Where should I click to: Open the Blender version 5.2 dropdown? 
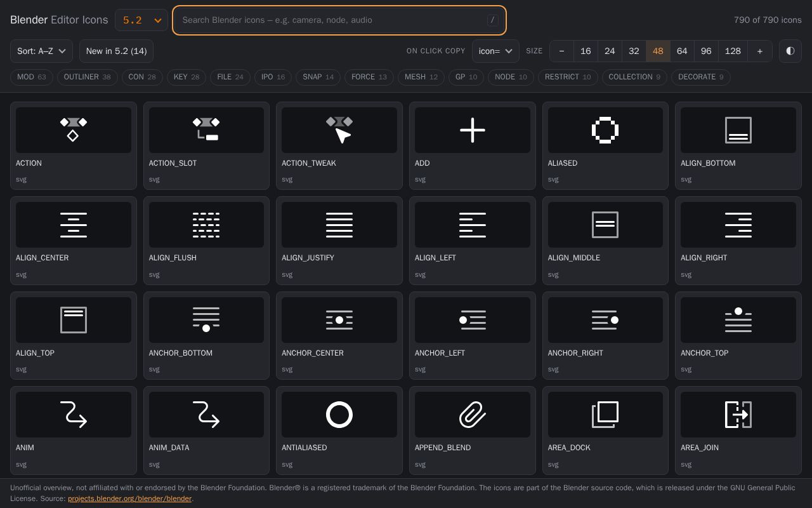(141, 20)
